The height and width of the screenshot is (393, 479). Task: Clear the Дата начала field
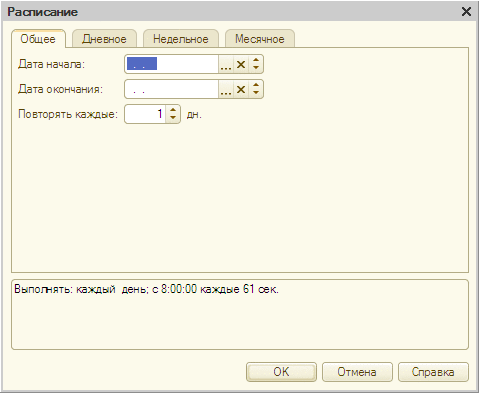coord(241,64)
